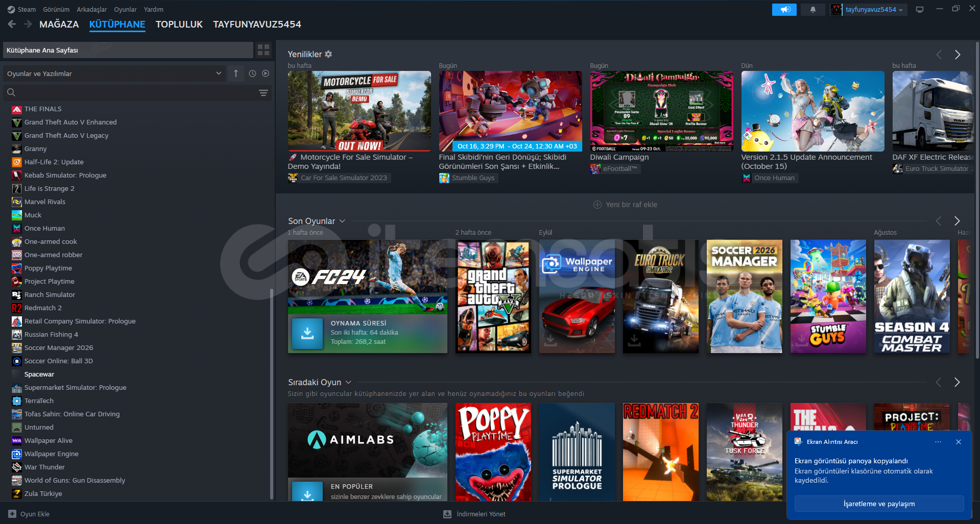Click the Steam logo menu icon
Screen dimensions: 980x524
click(11, 10)
